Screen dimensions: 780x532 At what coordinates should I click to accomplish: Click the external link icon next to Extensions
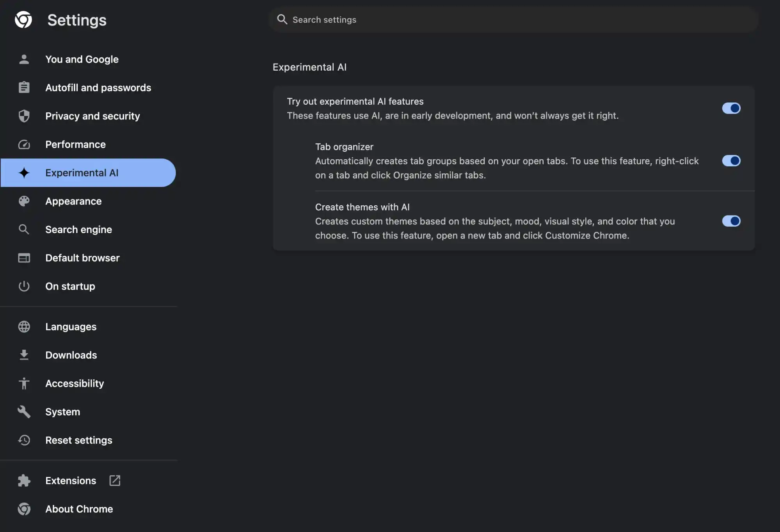click(115, 480)
